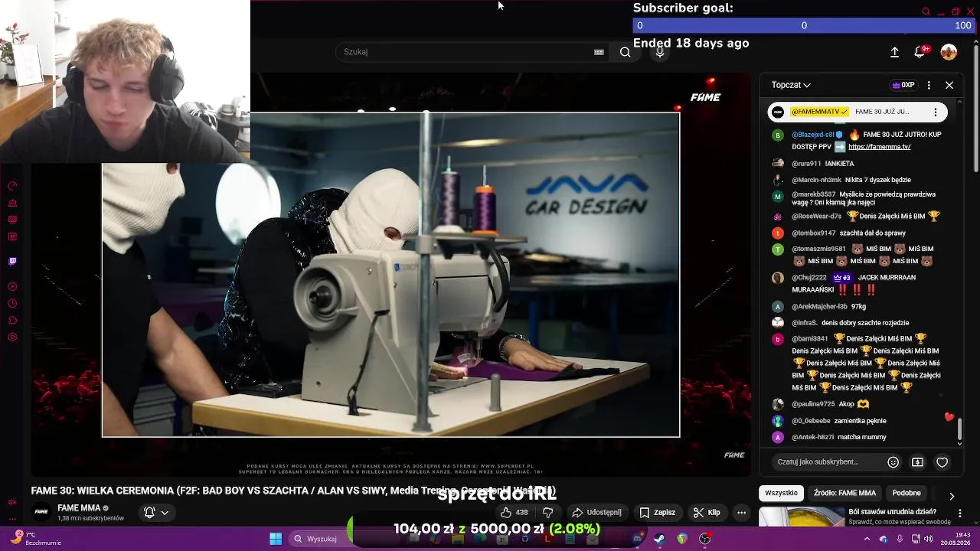Image resolution: width=980 pixels, height=551 pixels.
Task: Click the search magnifier button beside Szukaj
Action: pyautogui.click(x=626, y=52)
